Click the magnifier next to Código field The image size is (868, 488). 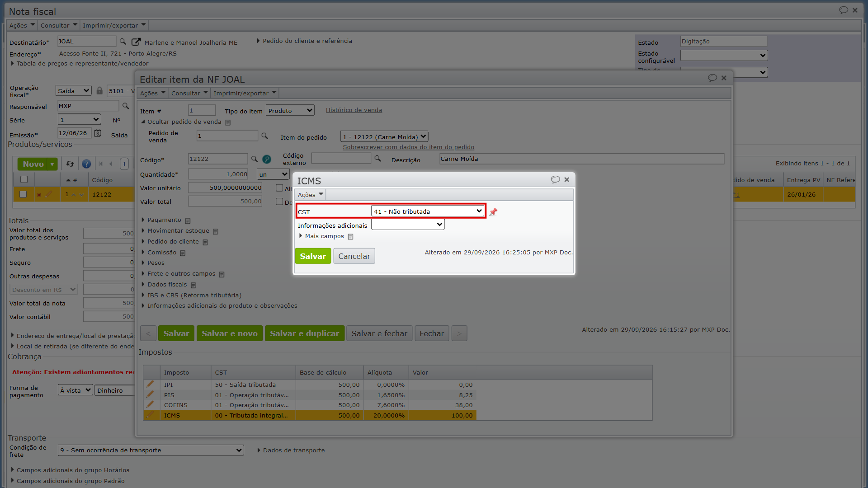coord(255,159)
